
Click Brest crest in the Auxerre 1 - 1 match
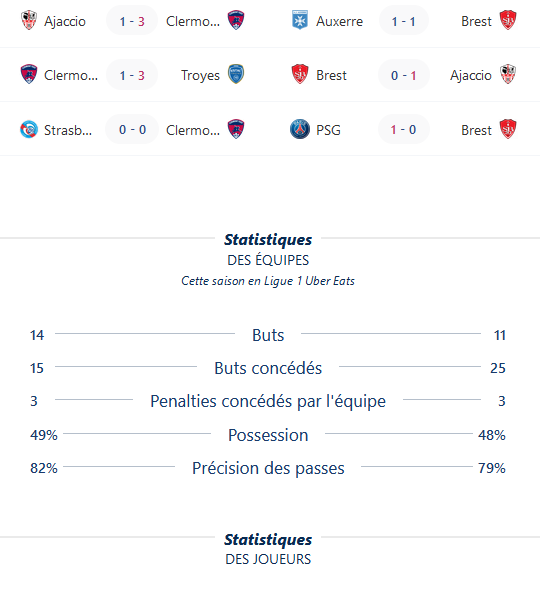[508, 20]
